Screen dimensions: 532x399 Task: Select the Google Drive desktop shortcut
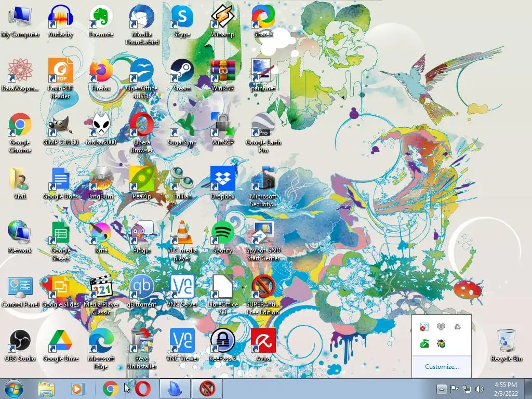click(61, 345)
